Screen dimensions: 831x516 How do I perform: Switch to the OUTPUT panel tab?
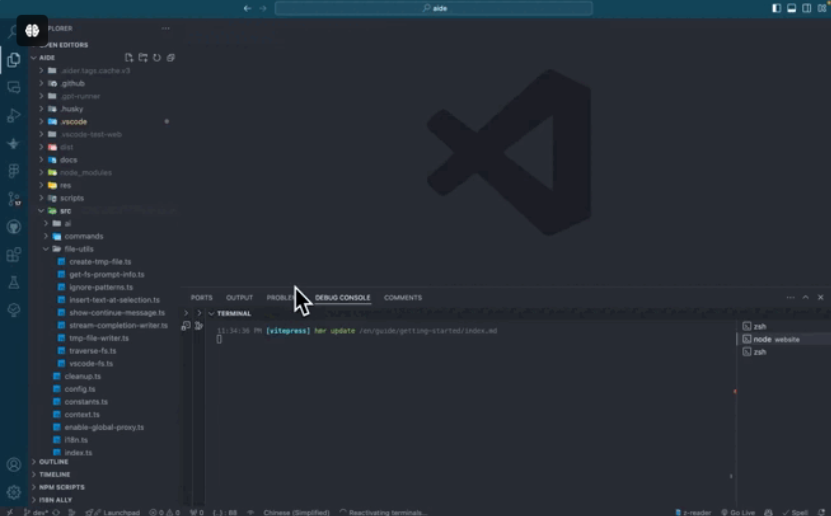240,298
